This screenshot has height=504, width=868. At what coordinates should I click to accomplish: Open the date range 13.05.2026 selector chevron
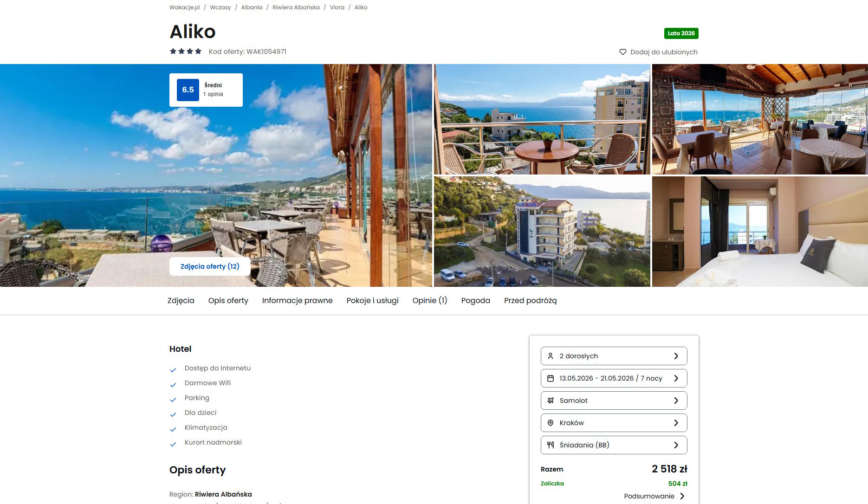click(x=676, y=378)
